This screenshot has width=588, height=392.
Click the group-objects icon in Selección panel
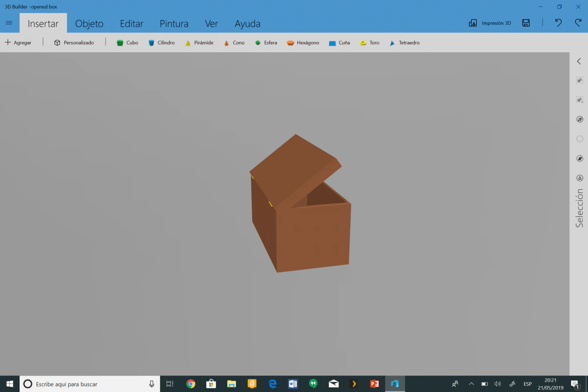pyautogui.click(x=580, y=80)
